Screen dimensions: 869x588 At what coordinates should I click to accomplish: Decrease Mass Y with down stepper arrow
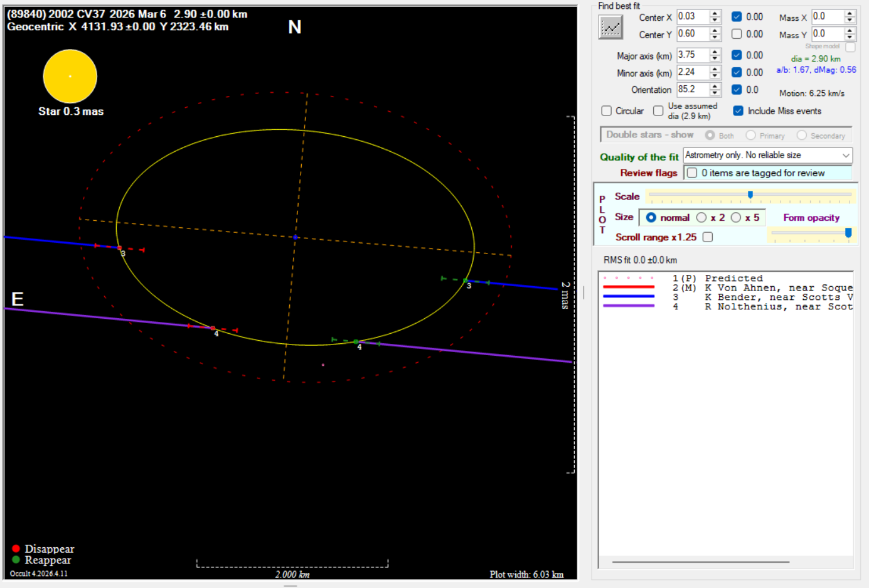click(850, 37)
